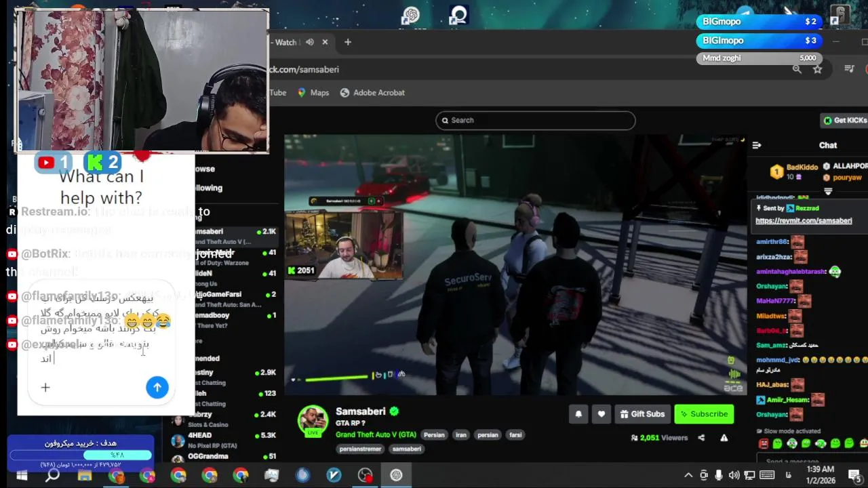
Task: Select the iran tag
Action: pos(461,435)
